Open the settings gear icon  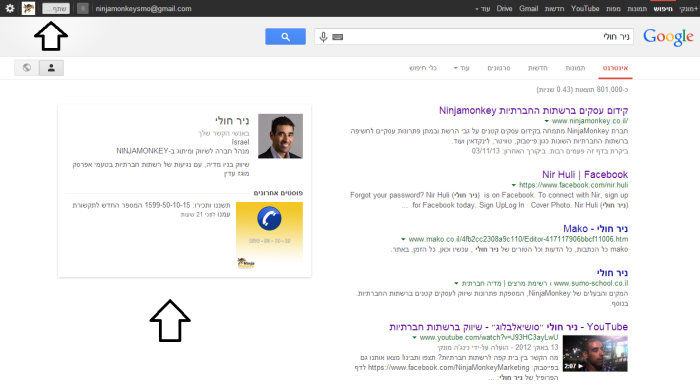coord(10,8)
